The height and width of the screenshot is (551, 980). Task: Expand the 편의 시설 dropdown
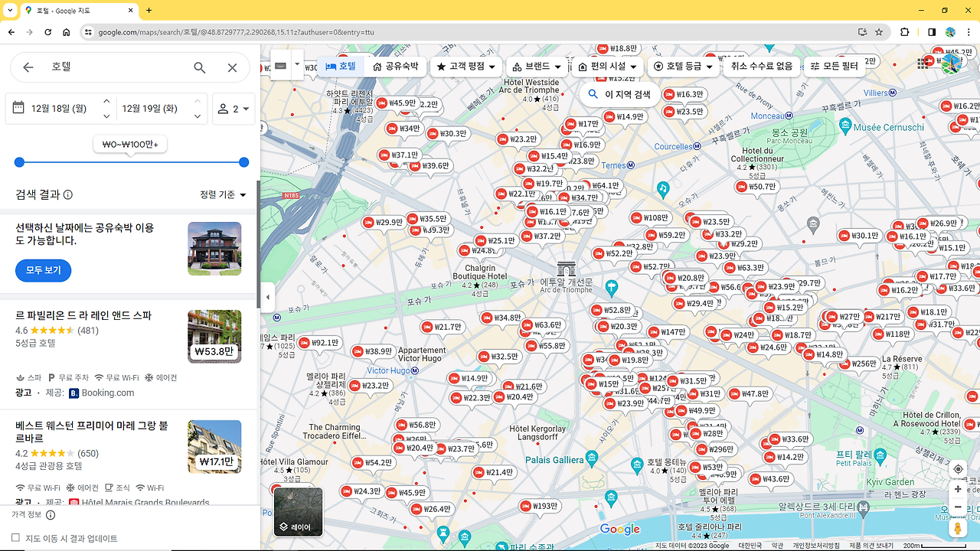[x=608, y=67]
